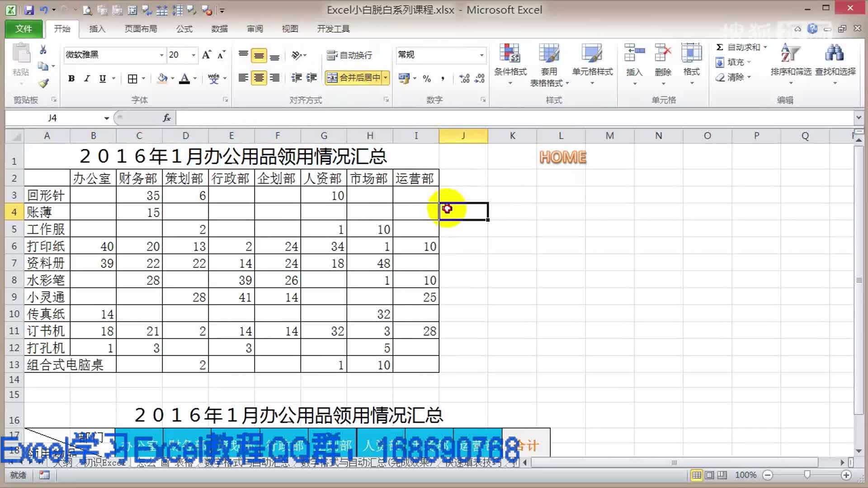Open the 文件 (File) menu
Viewport: 868px width, 488px height.
(x=24, y=29)
